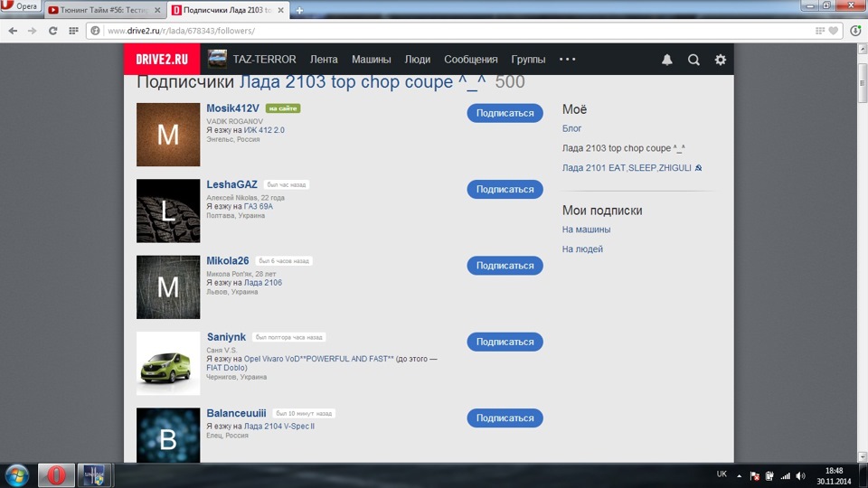
Task: Open the Opera main menu button
Action: click(x=21, y=6)
